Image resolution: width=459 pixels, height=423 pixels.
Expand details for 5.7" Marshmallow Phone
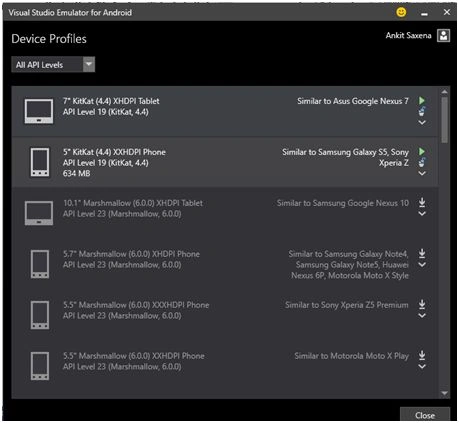click(x=422, y=265)
